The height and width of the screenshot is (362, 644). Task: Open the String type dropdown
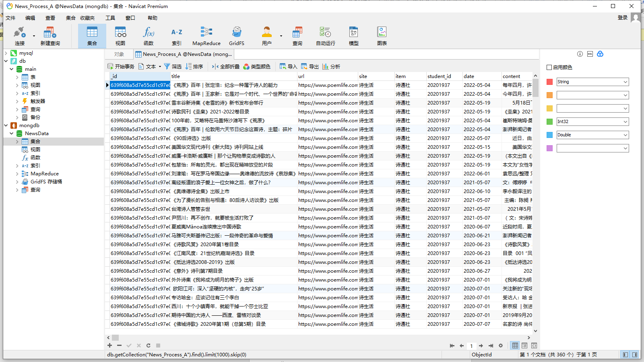tap(592, 82)
